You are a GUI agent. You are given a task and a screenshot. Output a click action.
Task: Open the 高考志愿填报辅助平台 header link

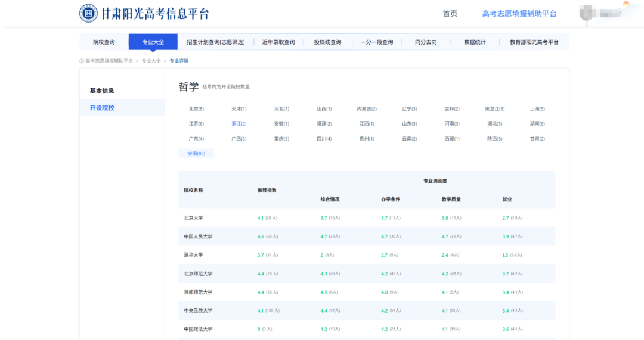[519, 14]
